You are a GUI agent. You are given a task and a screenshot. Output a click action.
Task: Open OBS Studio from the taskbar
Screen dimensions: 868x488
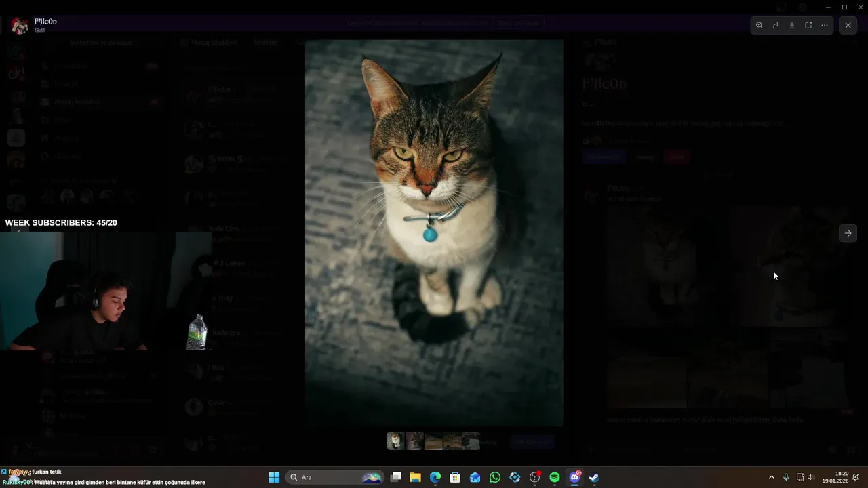tap(534, 477)
